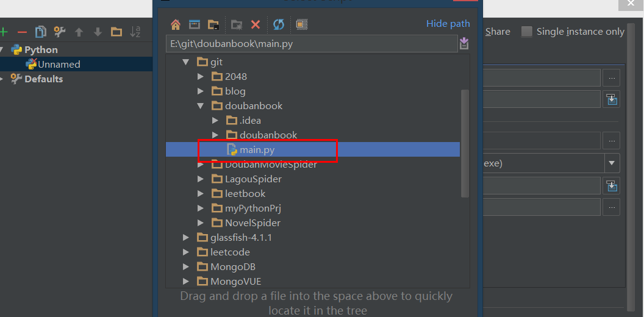
Task: Sort configurations alphabetically
Action: [x=135, y=32]
